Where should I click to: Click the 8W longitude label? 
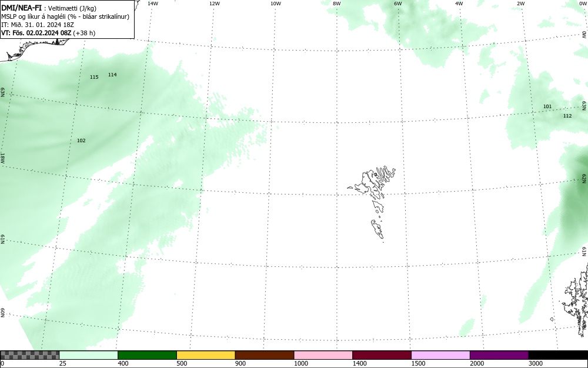click(337, 4)
